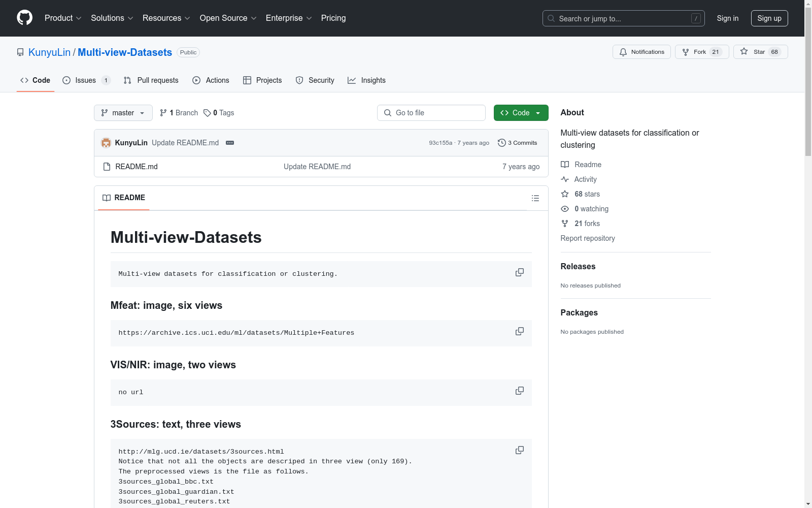Copy the Mfeat archive URL code block
This screenshot has height=508, width=812.
520,331
